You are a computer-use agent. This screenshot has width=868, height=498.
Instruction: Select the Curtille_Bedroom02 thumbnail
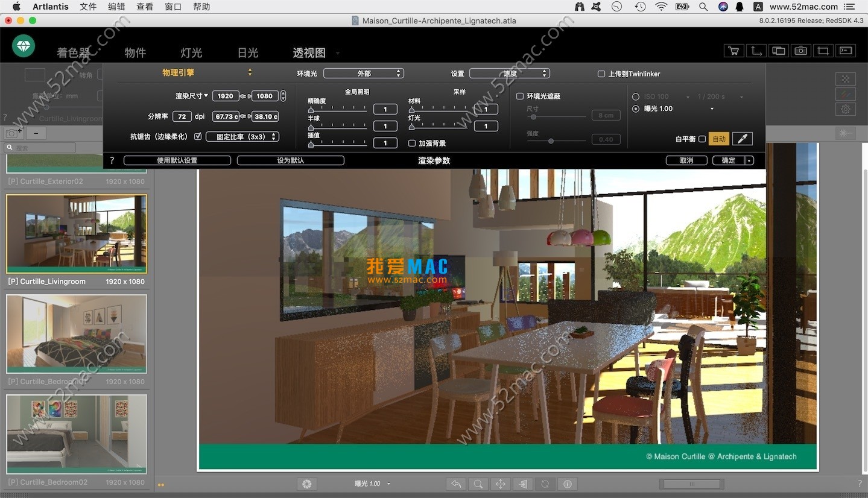(77, 434)
